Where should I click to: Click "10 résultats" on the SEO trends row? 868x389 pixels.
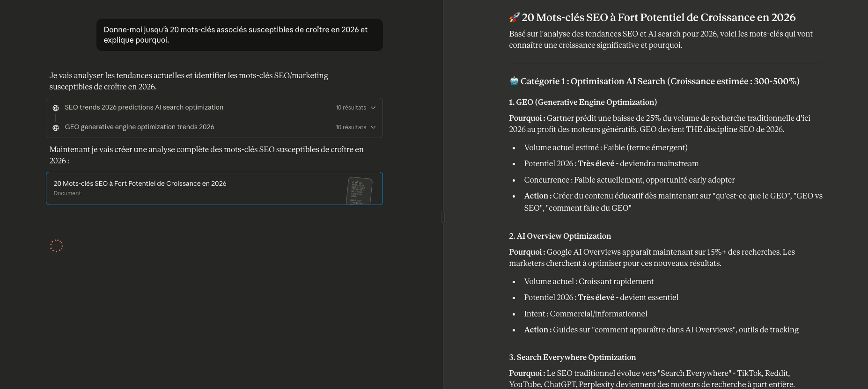pos(351,108)
